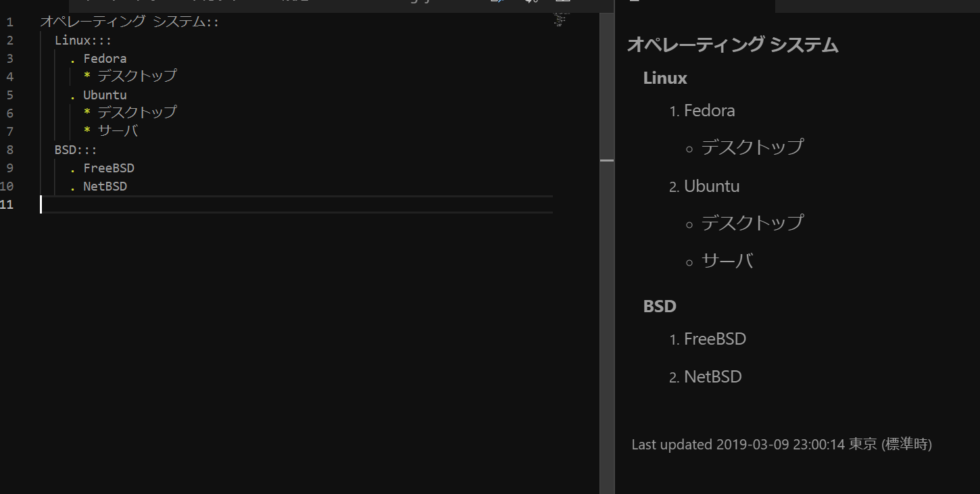
Task: Select NetBSD in the preview list
Action: [713, 376]
